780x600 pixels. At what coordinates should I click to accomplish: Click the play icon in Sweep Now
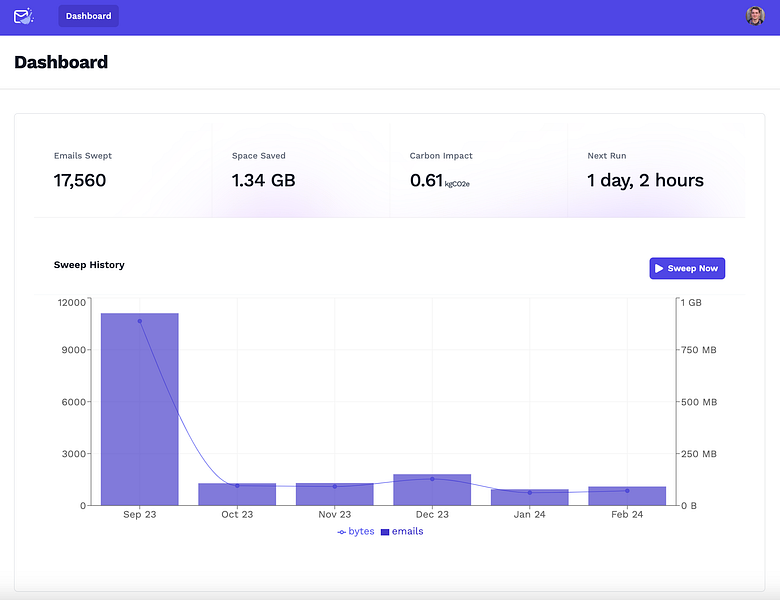point(659,268)
